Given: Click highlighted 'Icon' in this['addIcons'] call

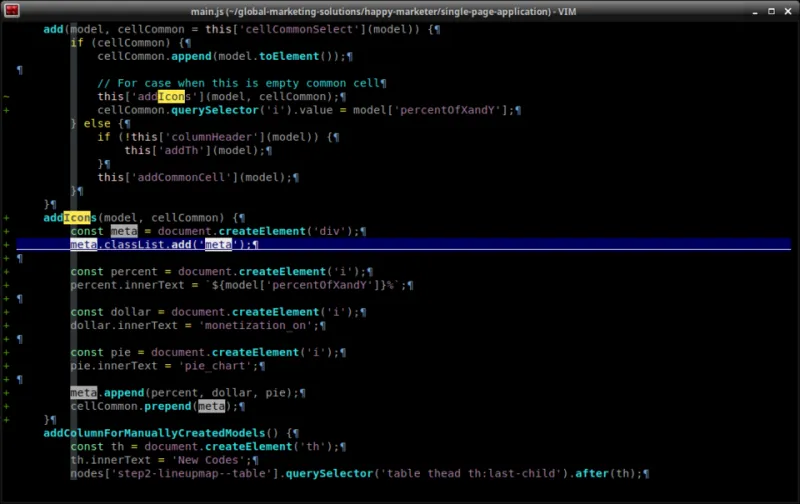Looking at the screenshot, I should pos(171,96).
